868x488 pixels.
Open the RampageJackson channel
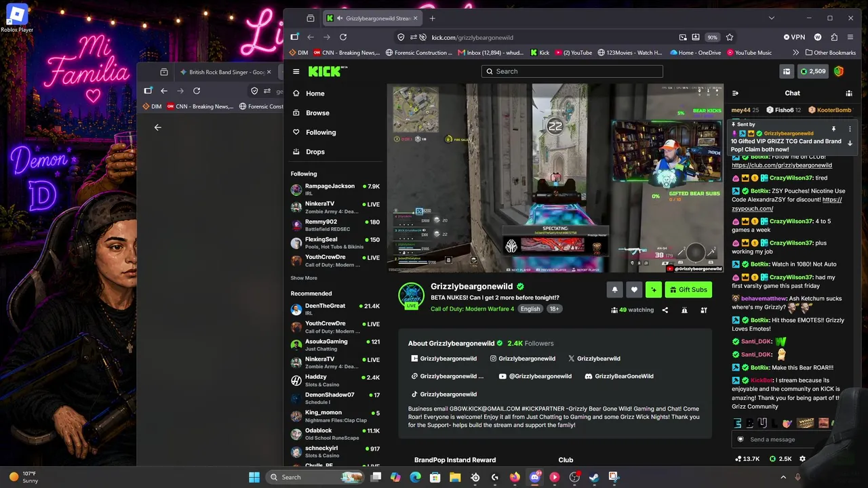tap(335, 189)
